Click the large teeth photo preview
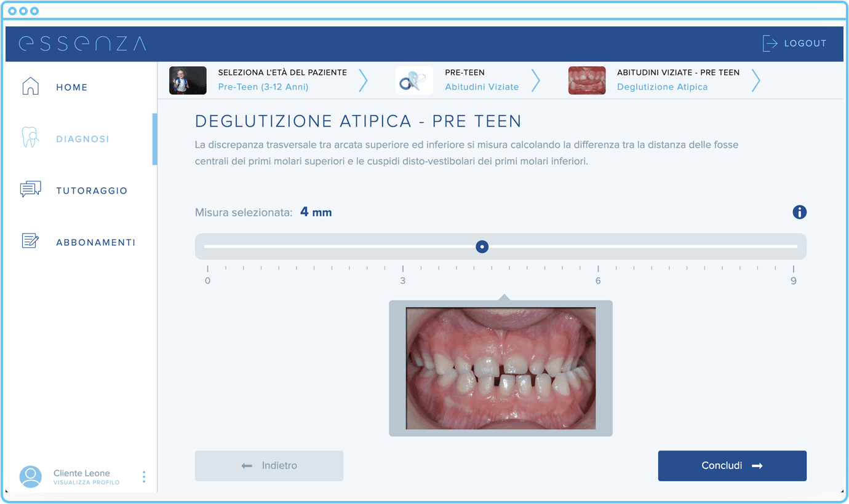Image resolution: width=849 pixels, height=504 pixels. [501, 368]
